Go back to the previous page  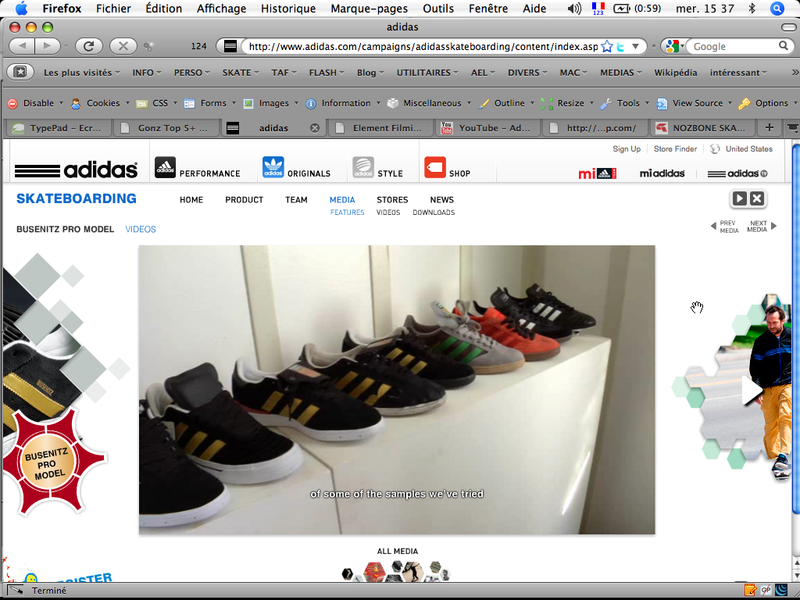point(22,46)
